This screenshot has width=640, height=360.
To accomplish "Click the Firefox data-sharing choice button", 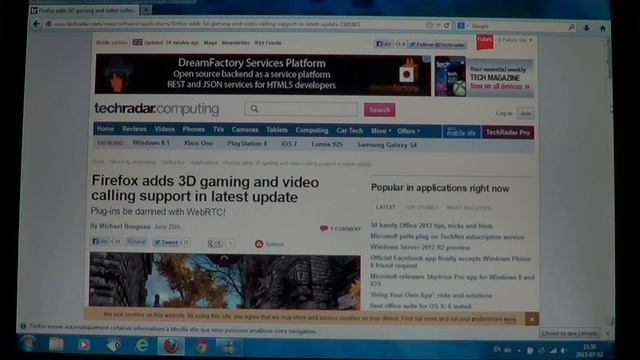I will click(x=569, y=333).
